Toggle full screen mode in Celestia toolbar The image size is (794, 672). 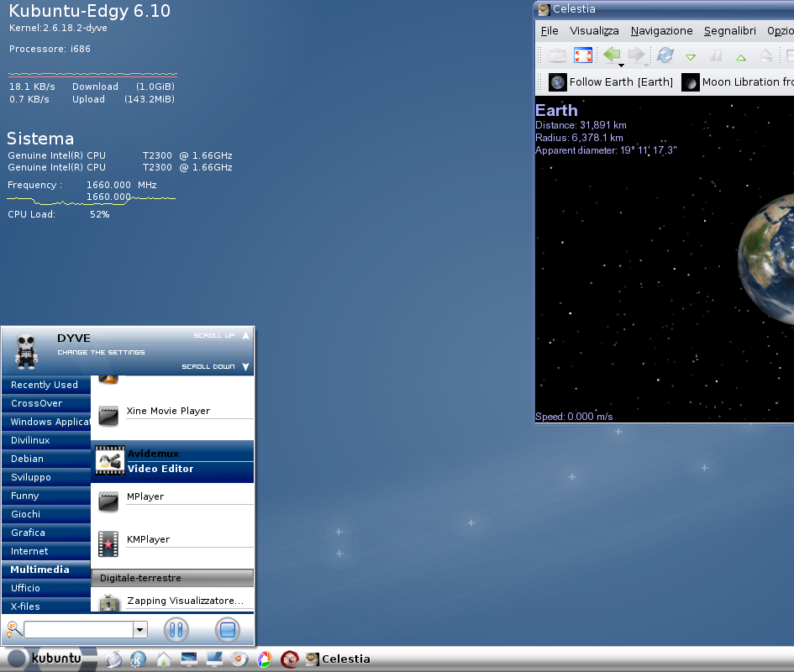(x=583, y=55)
